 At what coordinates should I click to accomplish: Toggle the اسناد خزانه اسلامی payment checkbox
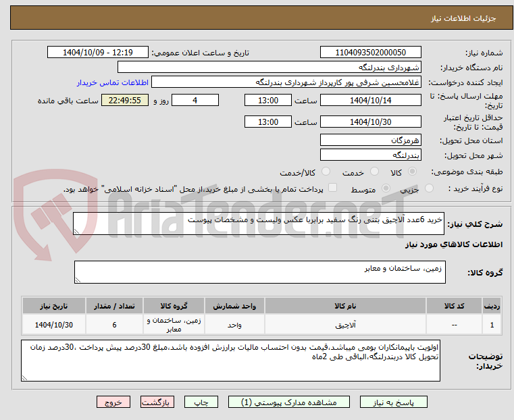pyautogui.click(x=332, y=188)
